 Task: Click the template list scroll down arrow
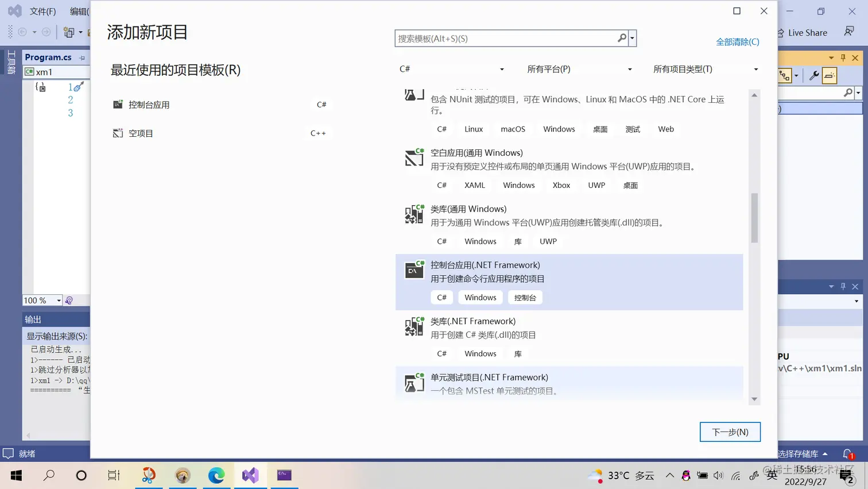tap(754, 399)
